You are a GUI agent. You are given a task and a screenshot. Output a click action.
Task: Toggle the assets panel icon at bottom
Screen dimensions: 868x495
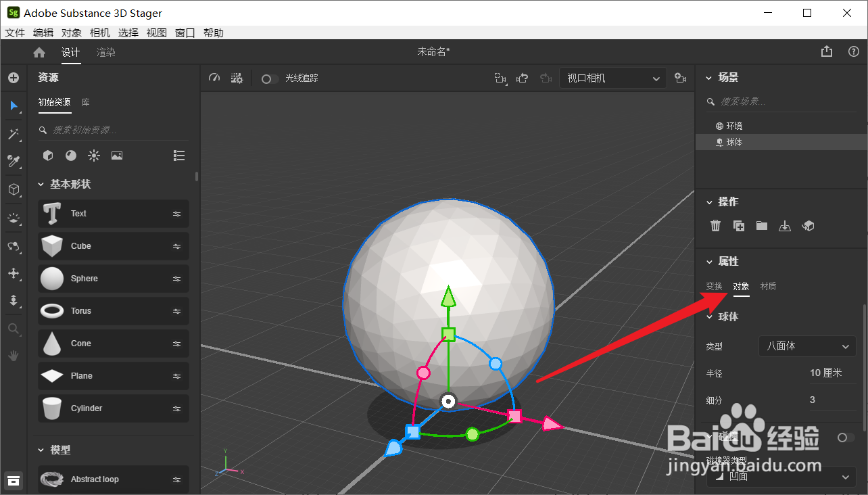pos(14,480)
